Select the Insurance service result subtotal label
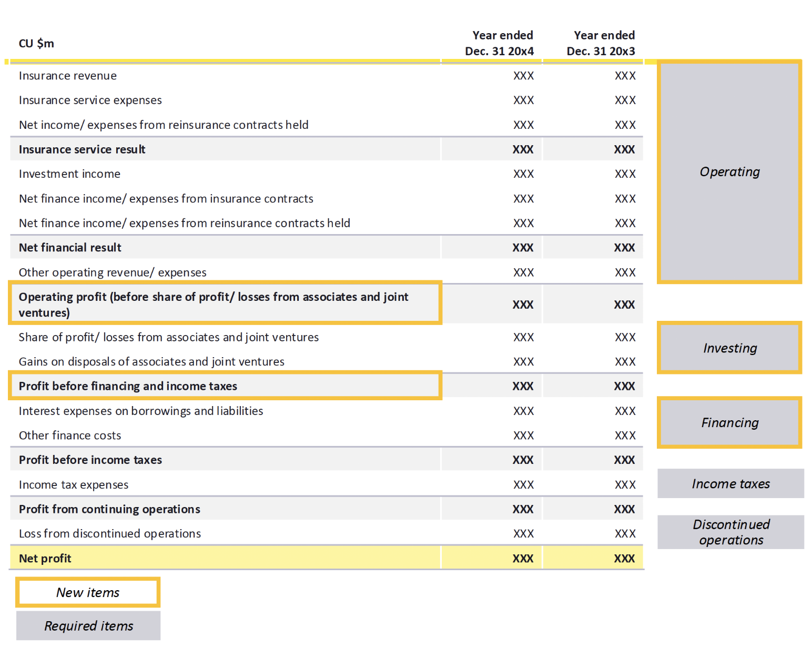This screenshot has height=648, width=812. click(x=82, y=149)
